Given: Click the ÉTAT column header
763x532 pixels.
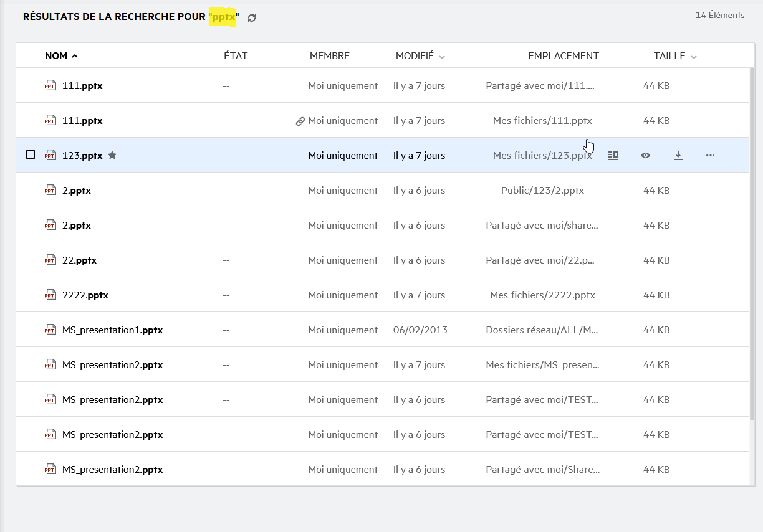Looking at the screenshot, I should click(x=236, y=56).
